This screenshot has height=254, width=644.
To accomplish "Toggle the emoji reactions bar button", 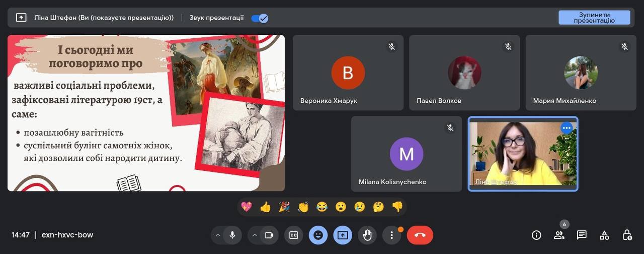I will (318, 235).
